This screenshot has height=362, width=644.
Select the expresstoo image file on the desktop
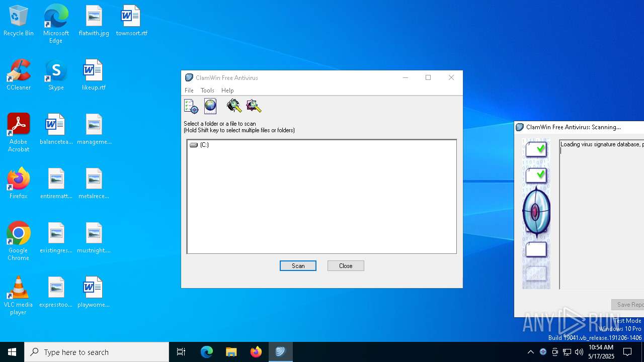(x=56, y=293)
